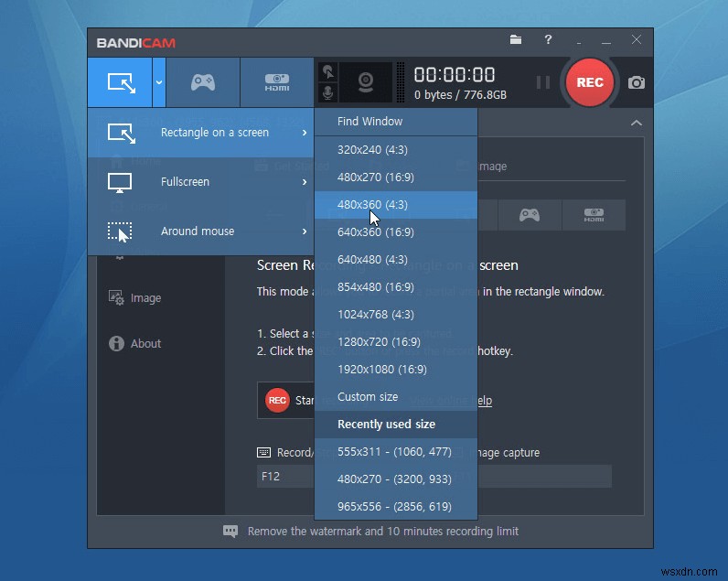
Task: Switch to Game recording mode
Action: pos(203,82)
